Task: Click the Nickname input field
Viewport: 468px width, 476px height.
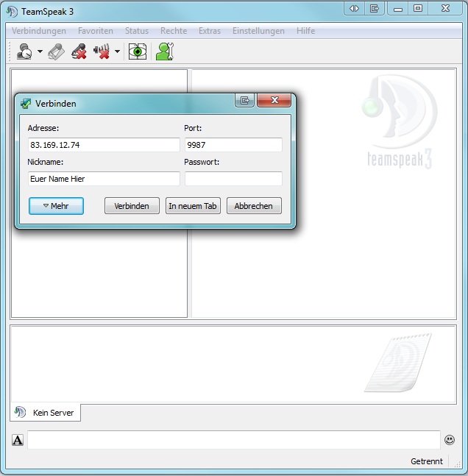Action: coord(104,179)
